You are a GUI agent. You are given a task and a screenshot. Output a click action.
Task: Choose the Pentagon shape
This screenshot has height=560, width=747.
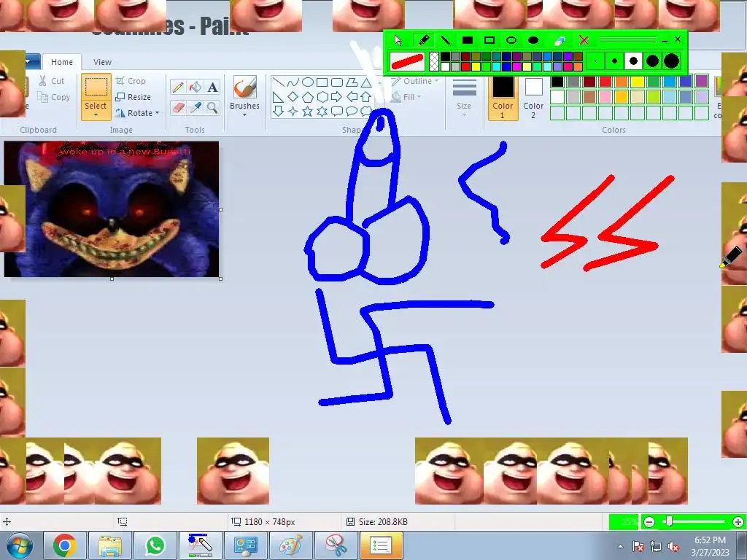tap(308, 97)
